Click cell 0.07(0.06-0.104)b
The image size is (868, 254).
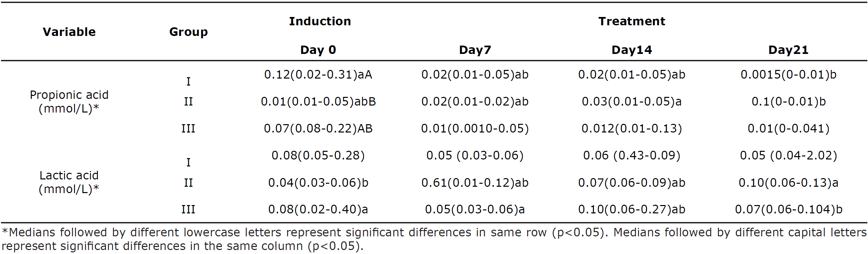pos(788,209)
